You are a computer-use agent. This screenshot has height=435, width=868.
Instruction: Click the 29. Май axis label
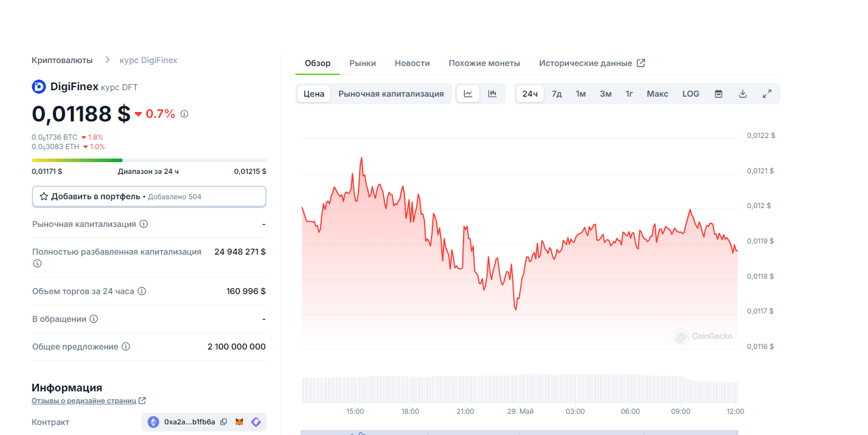click(x=520, y=411)
